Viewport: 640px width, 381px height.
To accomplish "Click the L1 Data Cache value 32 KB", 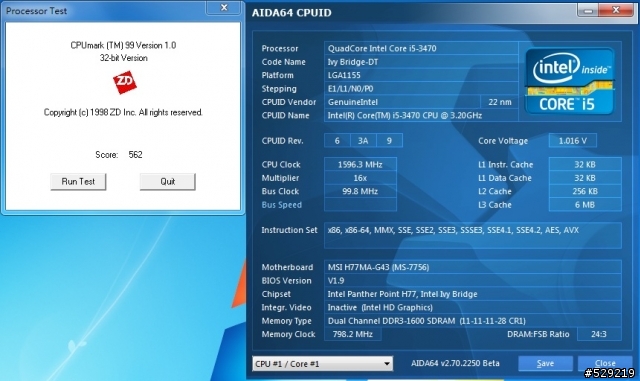I will 585,178.
